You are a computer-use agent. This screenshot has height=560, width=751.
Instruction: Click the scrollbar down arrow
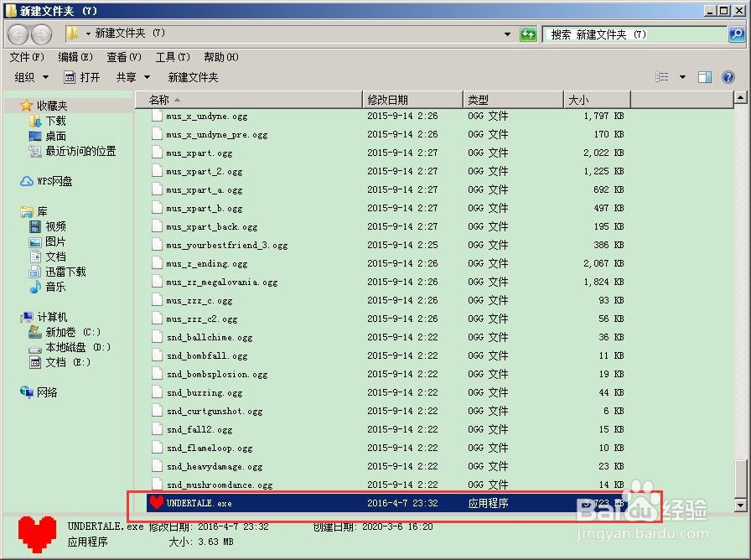coord(740,505)
